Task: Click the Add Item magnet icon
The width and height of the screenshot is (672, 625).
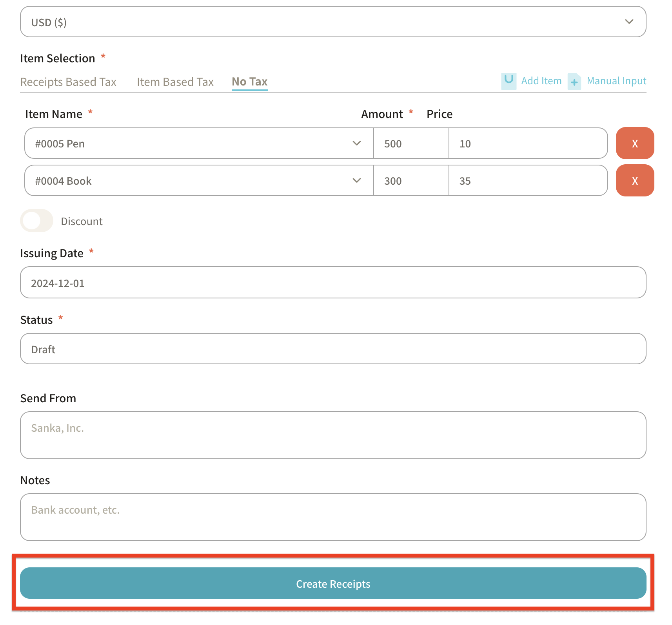Action: click(509, 81)
